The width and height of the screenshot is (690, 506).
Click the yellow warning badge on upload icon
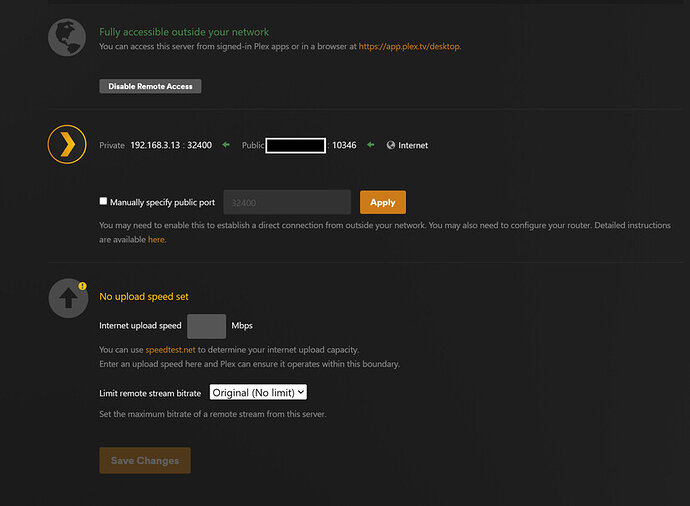[x=82, y=286]
